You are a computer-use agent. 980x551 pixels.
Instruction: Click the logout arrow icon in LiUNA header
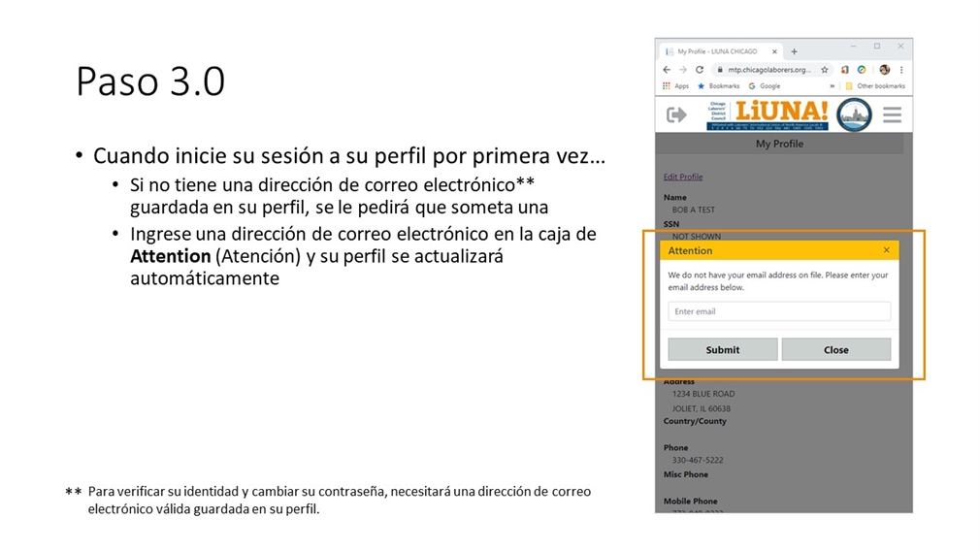pos(676,114)
